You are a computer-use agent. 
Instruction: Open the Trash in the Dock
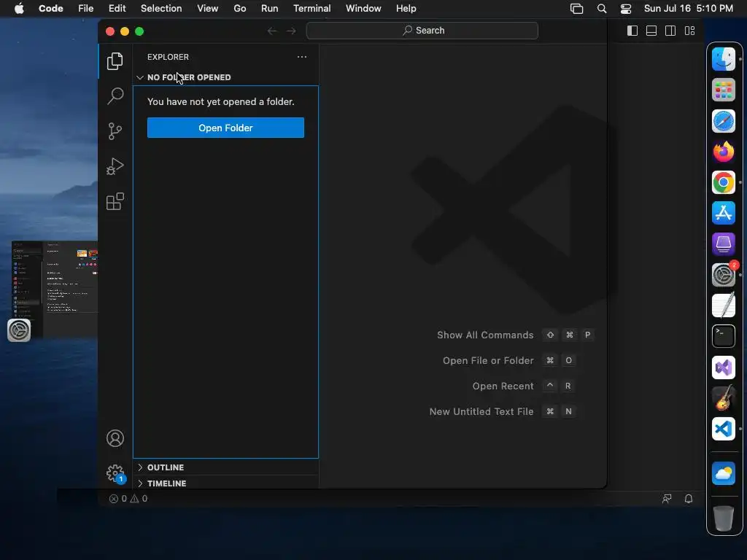pos(723,518)
